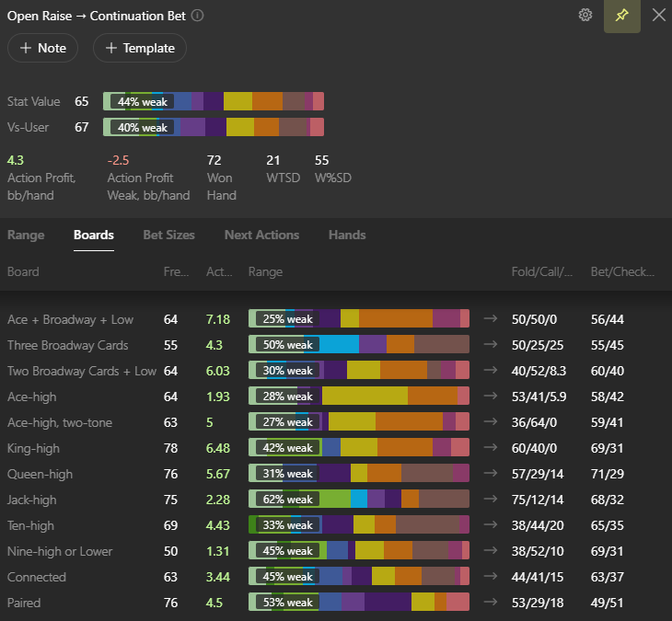Image resolution: width=672 pixels, height=621 pixels.
Task: Open the Ace + Broadway + Low row arrow
Action: click(491, 318)
